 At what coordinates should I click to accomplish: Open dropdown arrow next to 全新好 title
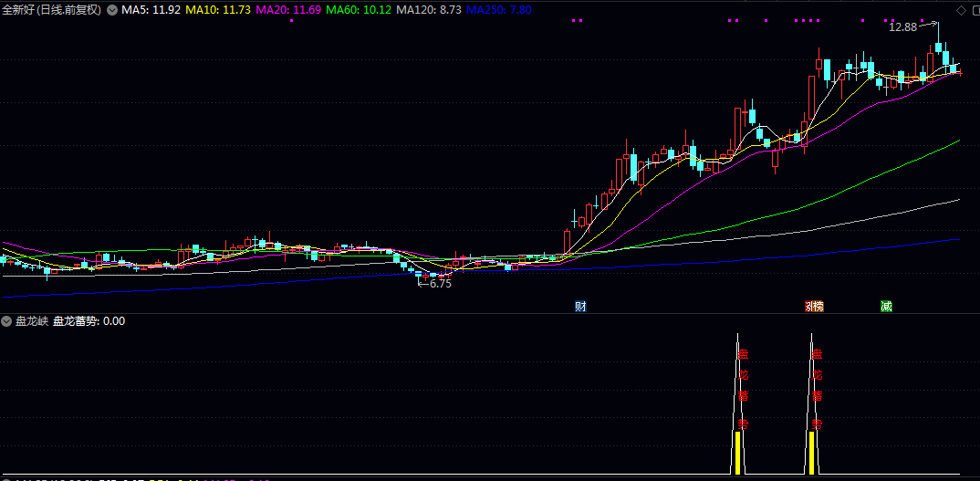pyautogui.click(x=111, y=10)
